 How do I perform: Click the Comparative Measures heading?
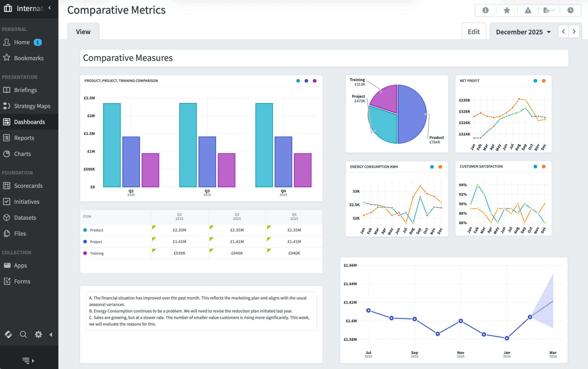(128, 58)
